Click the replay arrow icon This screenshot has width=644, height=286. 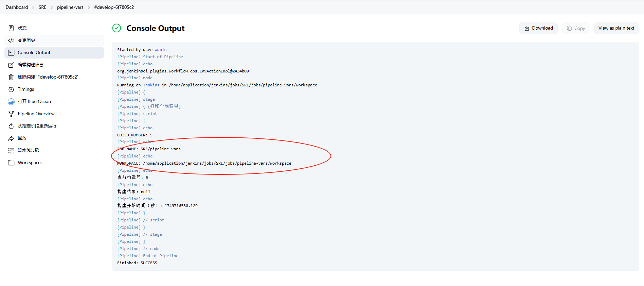(x=11, y=138)
